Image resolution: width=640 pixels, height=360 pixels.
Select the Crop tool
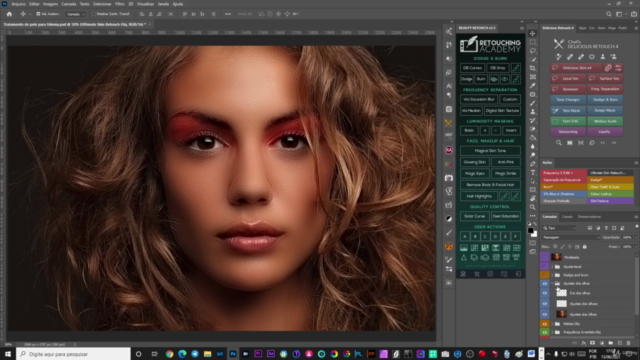pos(533,68)
